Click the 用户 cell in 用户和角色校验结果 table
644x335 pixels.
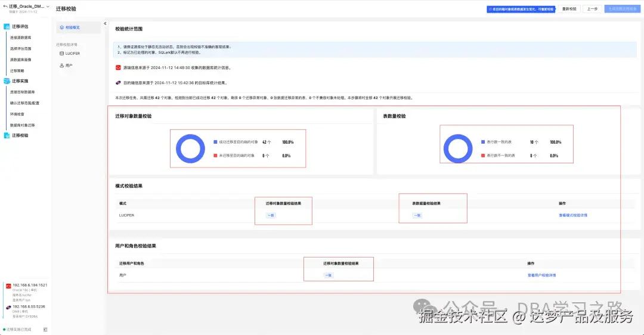pos(122,275)
